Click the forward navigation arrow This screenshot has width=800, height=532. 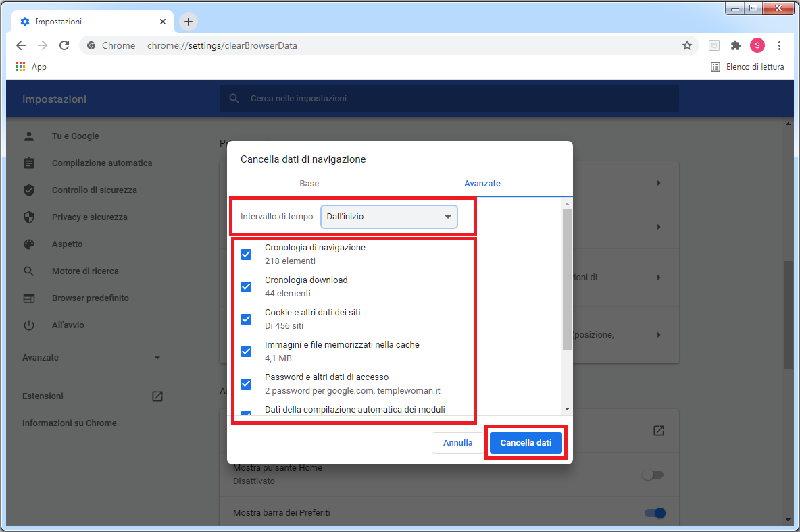[43, 45]
